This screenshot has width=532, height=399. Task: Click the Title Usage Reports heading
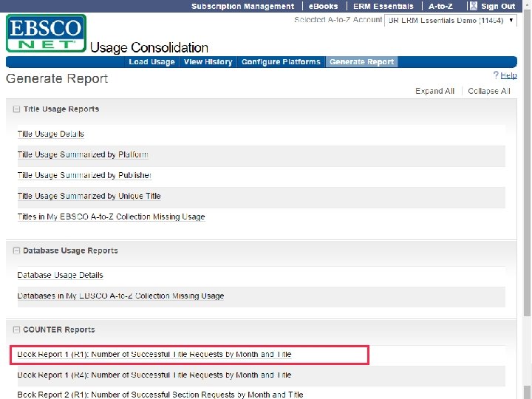coord(61,109)
